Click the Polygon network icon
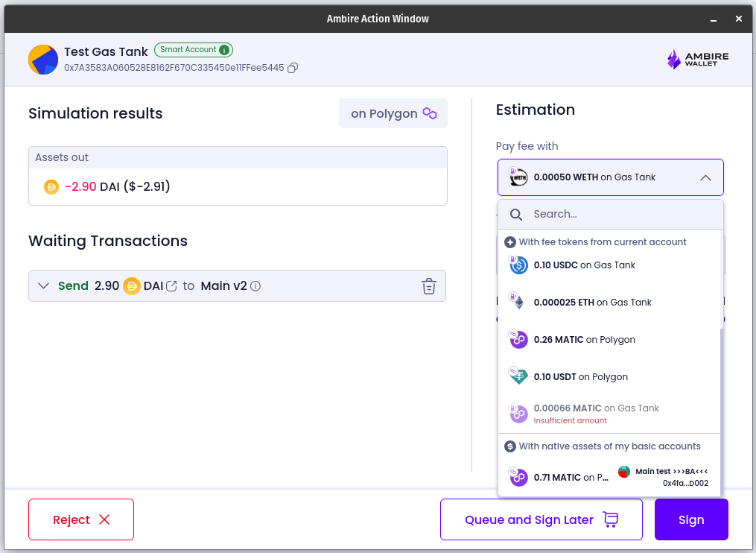The image size is (756, 553). [430, 113]
